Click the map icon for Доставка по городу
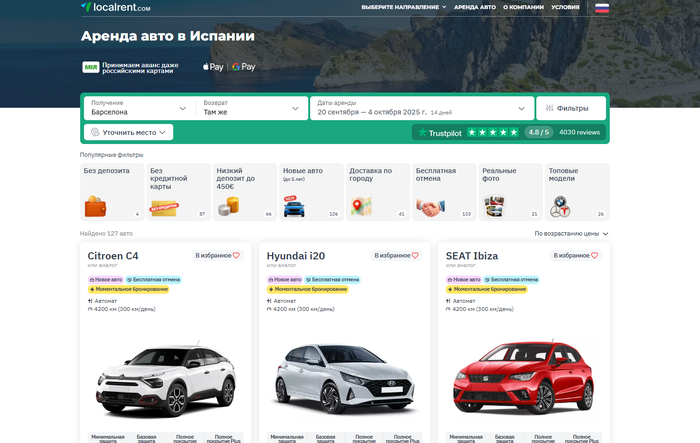The width and height of the screenshot is (700, 443). pos(361,207)
